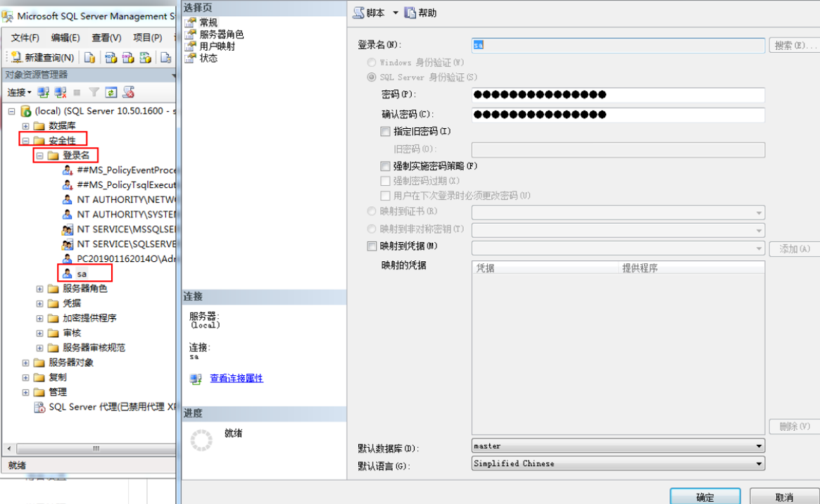Expand the 服务器对象 folder
Image resolution: width=820 pixels, height=504 pixels.
25,363
